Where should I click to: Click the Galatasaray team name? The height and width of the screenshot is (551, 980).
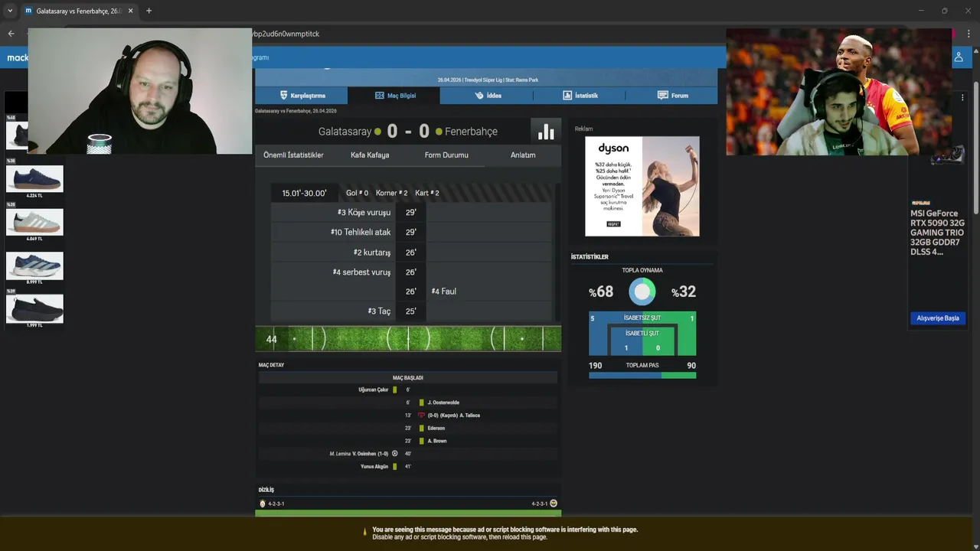click(x=345, y=132)
